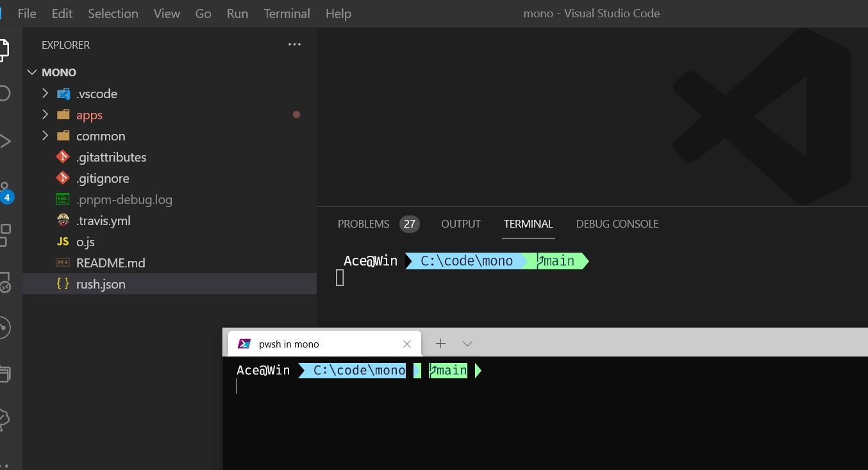Click the log icon beside .pnpm-debug.log
This screenshot has width=868, height=470.
coord(63,199)
